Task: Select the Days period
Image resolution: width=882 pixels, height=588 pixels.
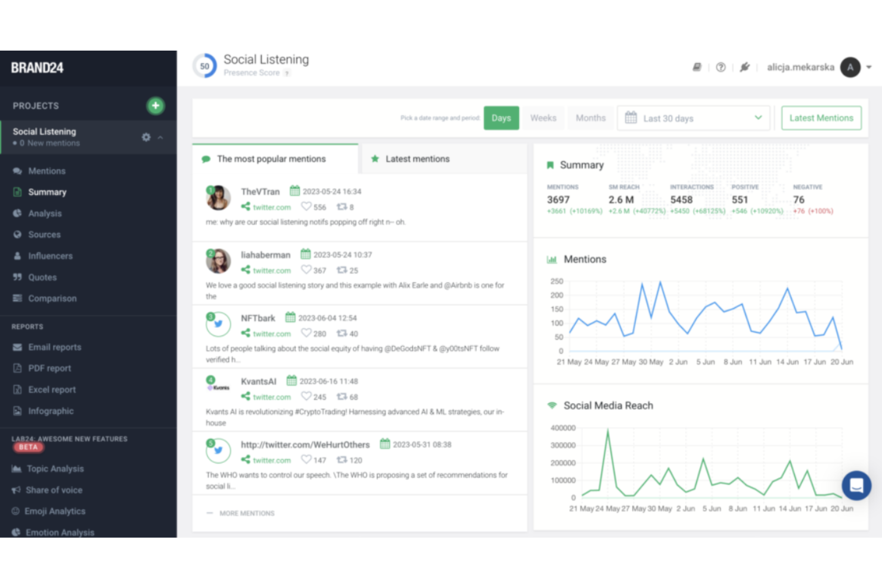Action: click(x=501, y=118)
